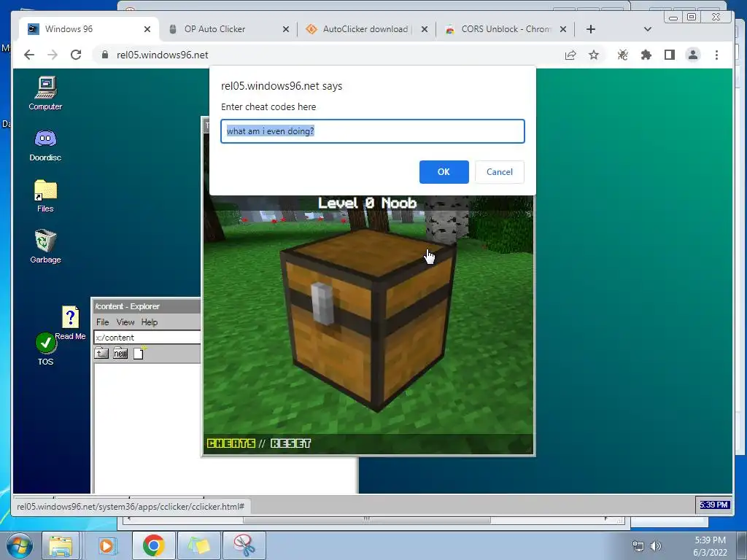The height and width of the screenshot is (560, 747).
Task: Click the browser forward arrow
Action: [x=53, y=55]
